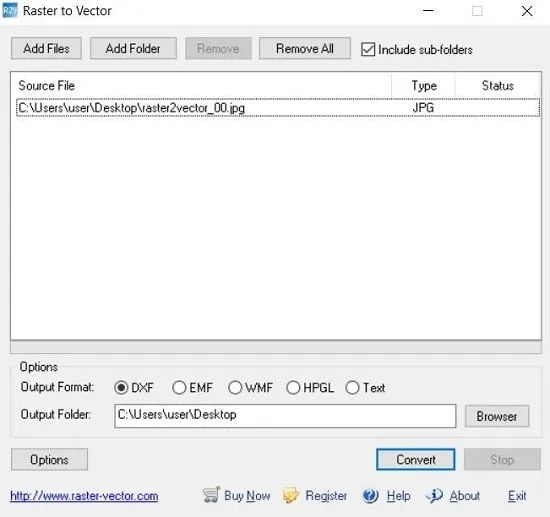
Task: Quit via the Exit link
Action: click(x=517, y=496)
